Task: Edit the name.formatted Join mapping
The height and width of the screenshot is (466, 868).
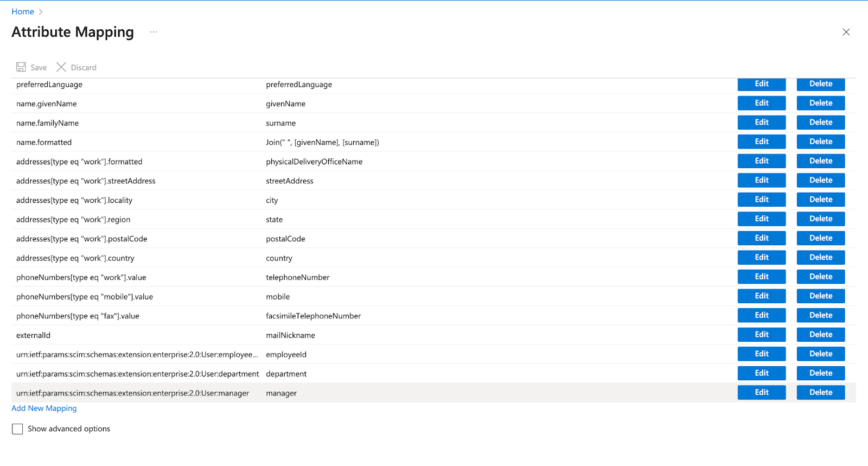Action: point(761,142)
